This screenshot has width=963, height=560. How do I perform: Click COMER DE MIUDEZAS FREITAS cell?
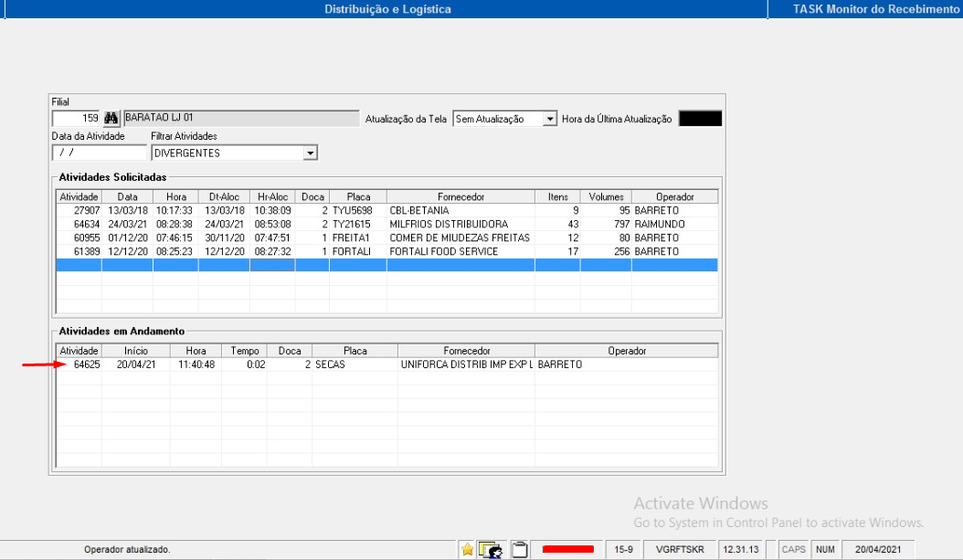click(460, 238)
